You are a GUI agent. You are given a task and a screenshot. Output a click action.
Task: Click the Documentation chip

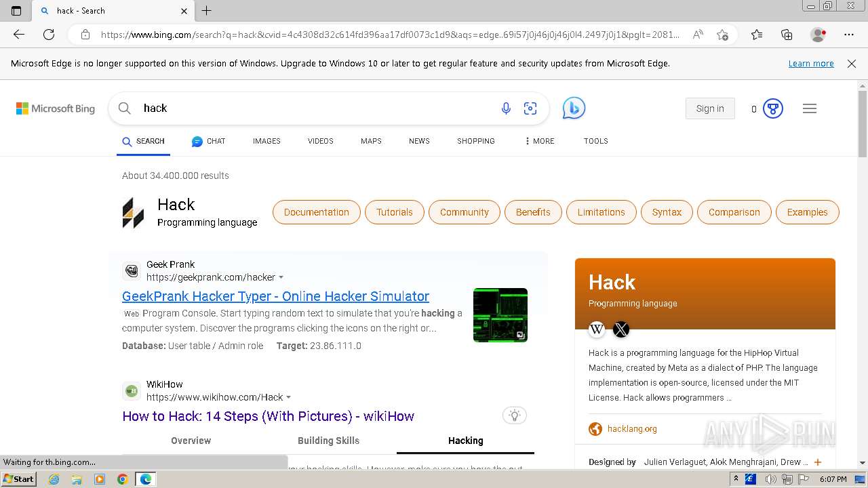pos(317,212)
